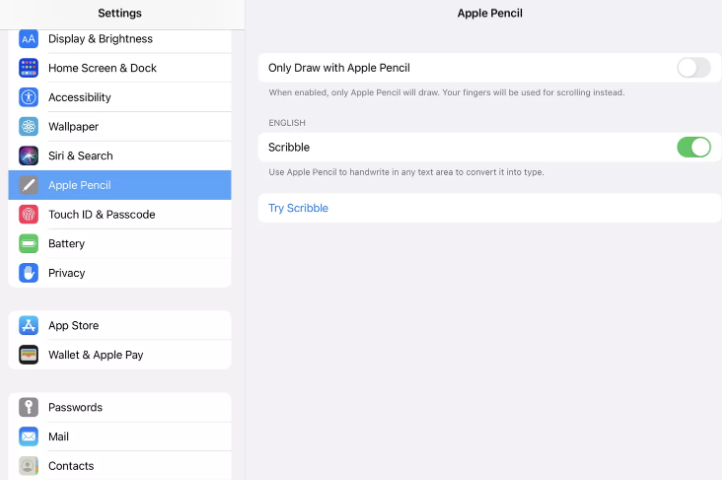Click the Apple Pencil icon in sidebar

tap(29, 185)
